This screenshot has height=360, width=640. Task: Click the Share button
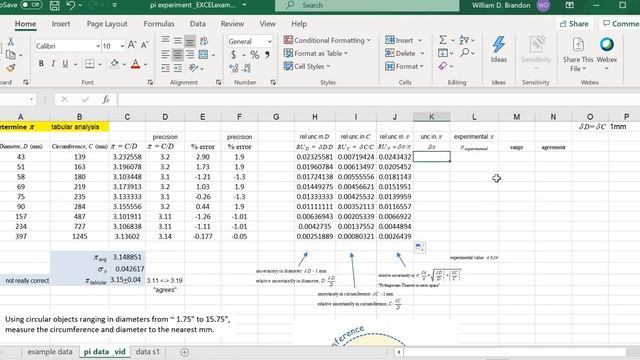point(574,24)
